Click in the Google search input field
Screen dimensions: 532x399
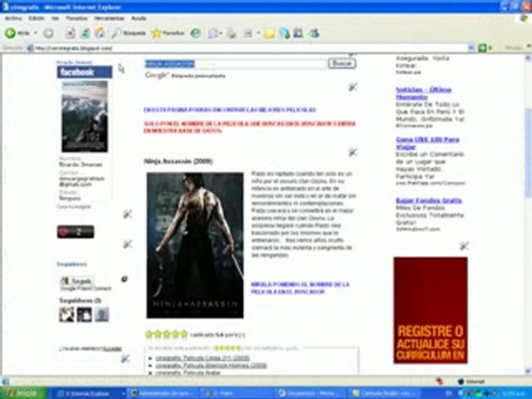[x=236, y=64]
